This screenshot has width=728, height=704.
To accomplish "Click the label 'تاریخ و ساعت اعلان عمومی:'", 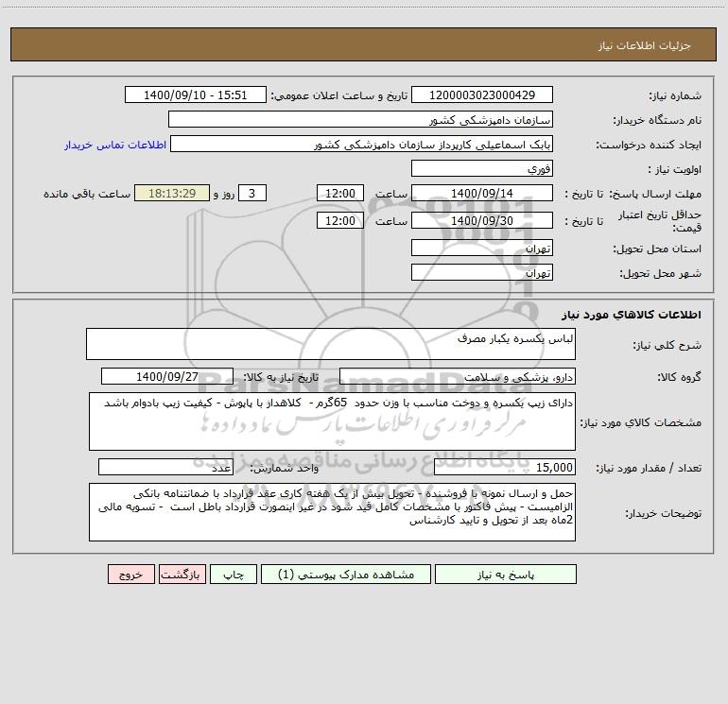I will pos(338,95).
